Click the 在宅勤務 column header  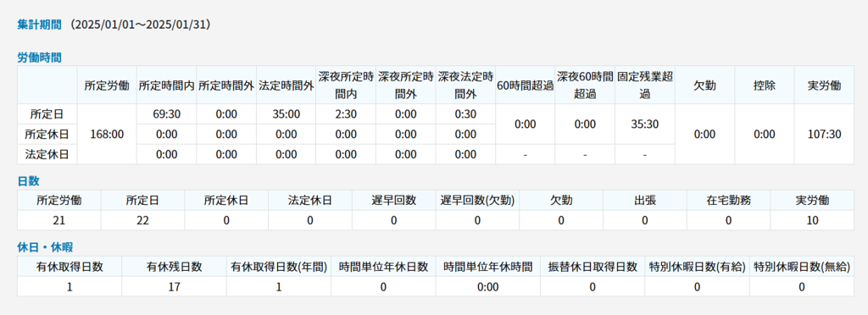tap(728, 200)
